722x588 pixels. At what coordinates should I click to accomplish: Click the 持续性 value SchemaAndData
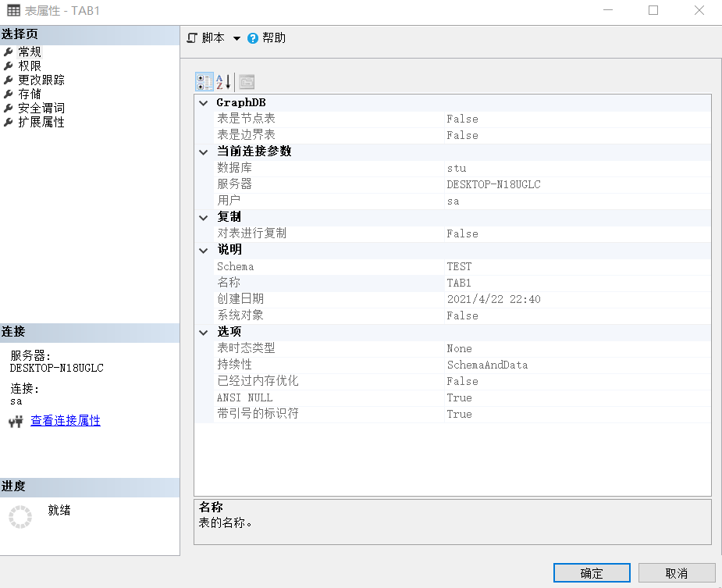[487, 365]
